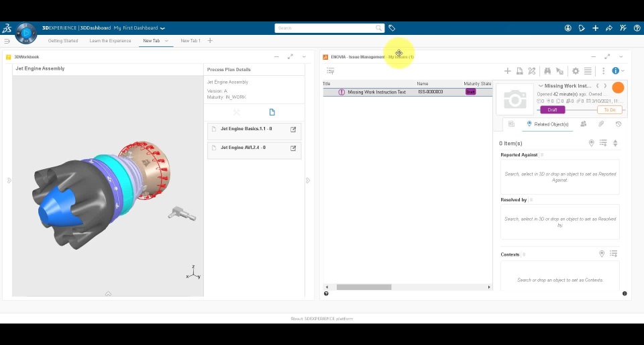The image size is (644, 345).
Task: Click the share arrow icon in top bar
Action: pyautogui.click(x=609, y=28)
